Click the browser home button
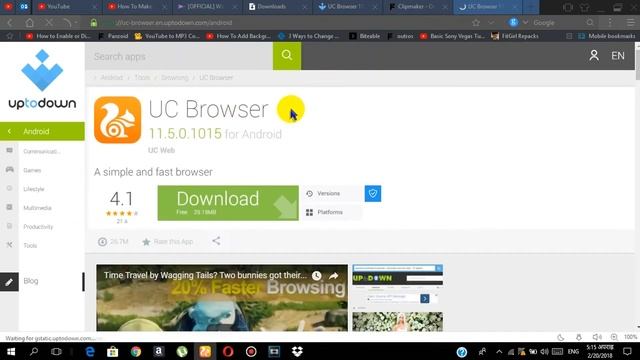 coord(29,23)
